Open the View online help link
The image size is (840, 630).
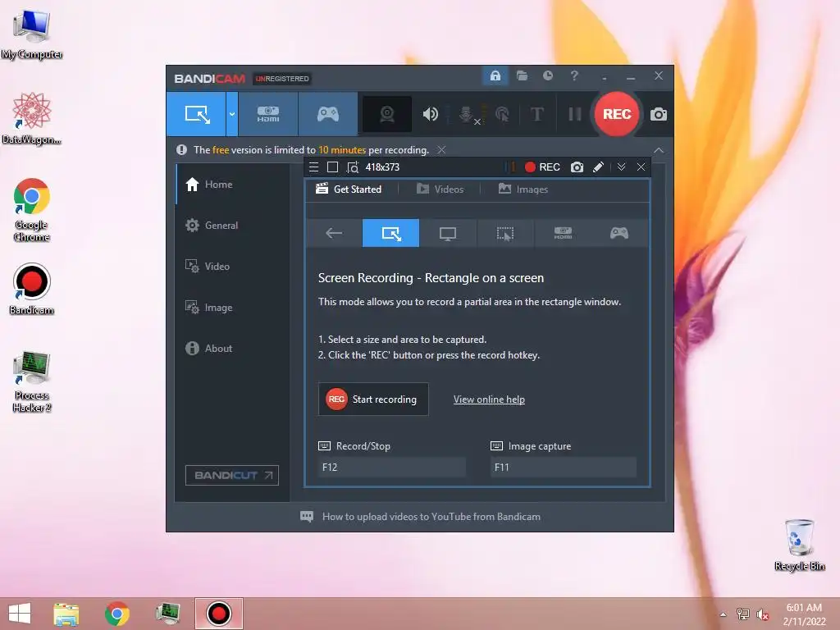tap(489, 399)
